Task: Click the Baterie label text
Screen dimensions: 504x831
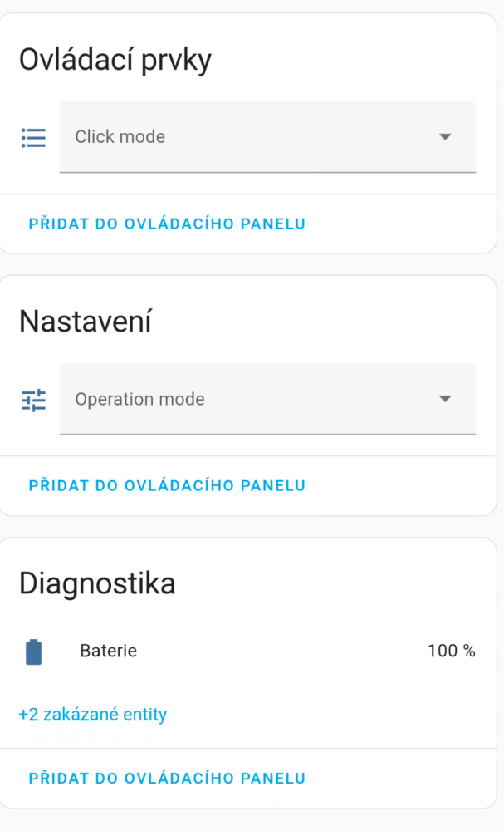Action: click(x=108, y=651)
